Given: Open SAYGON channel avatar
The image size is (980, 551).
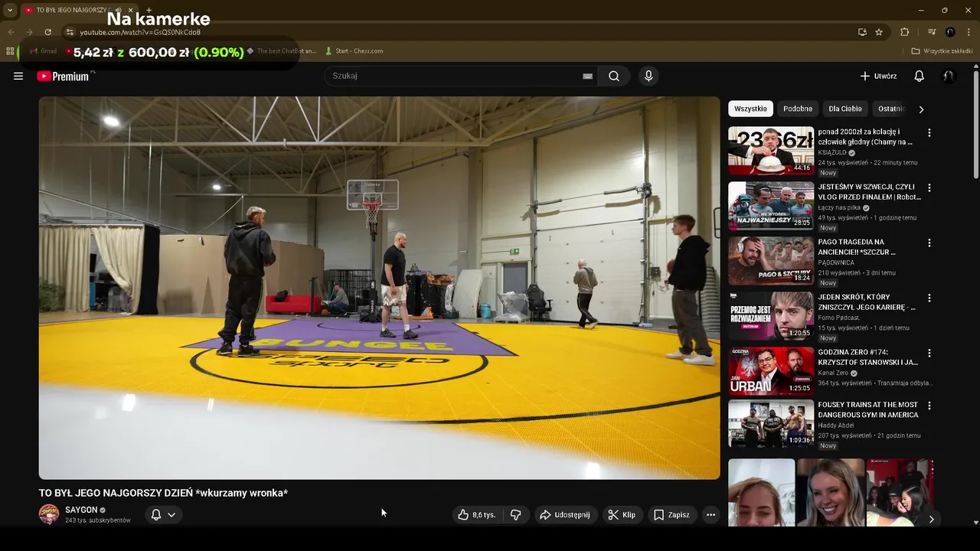Looking at the screenshot, I should pyautogui.click(x=49, y=514).
